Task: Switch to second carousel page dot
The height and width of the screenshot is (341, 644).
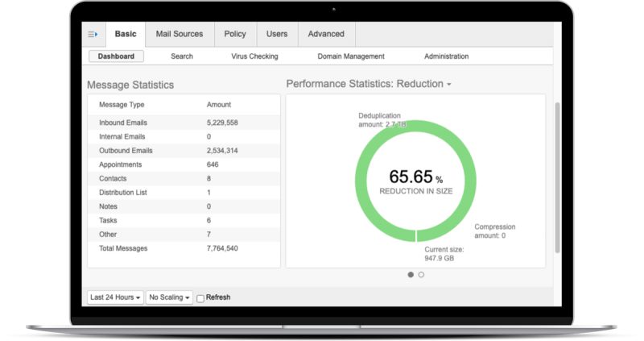Action: pyautogui.click(x=421, y=275)
